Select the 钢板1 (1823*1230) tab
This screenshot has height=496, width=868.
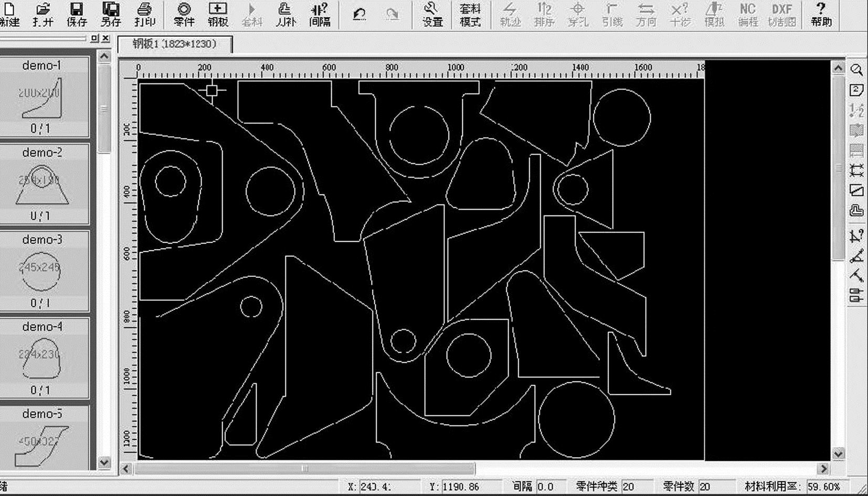click(x=175, y=44)
